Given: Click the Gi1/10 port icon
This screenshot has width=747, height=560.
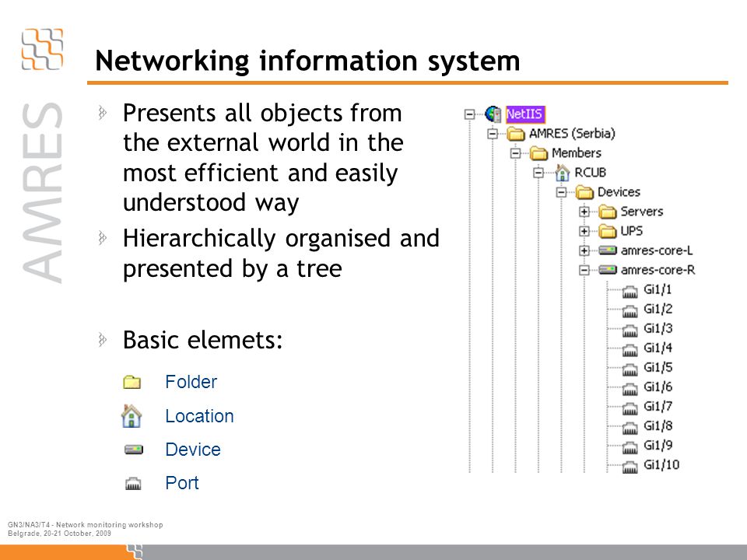Looking at the screenshot, I should [630, 467].
